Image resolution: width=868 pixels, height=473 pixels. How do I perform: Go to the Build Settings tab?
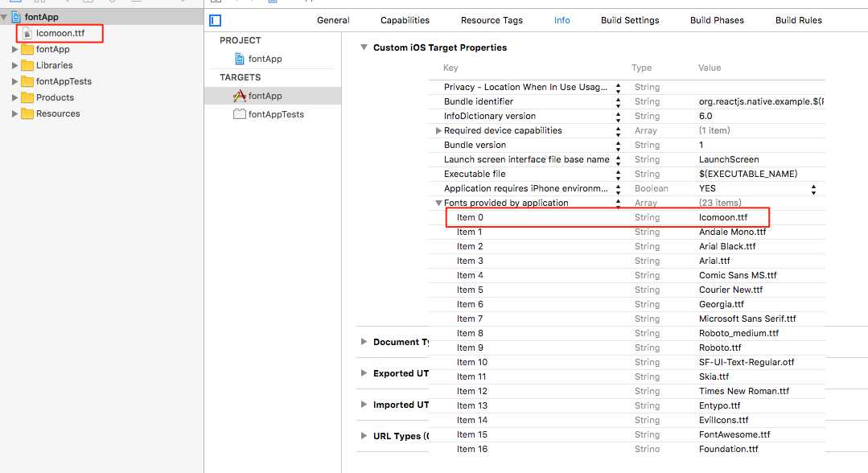pos(630,20)
